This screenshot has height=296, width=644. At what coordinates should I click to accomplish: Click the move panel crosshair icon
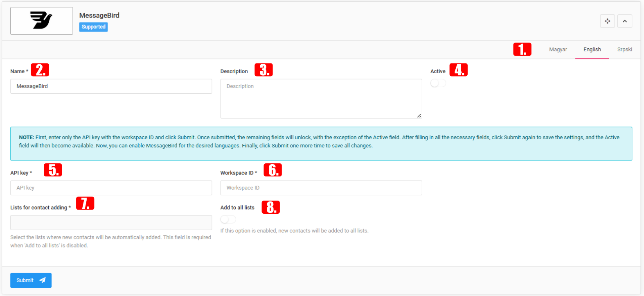(607, 21)
